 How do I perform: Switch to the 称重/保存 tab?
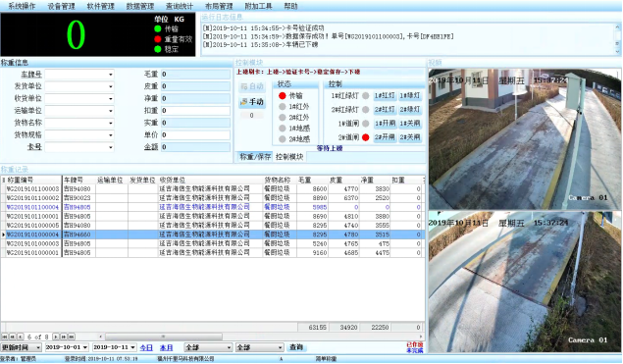255,157
